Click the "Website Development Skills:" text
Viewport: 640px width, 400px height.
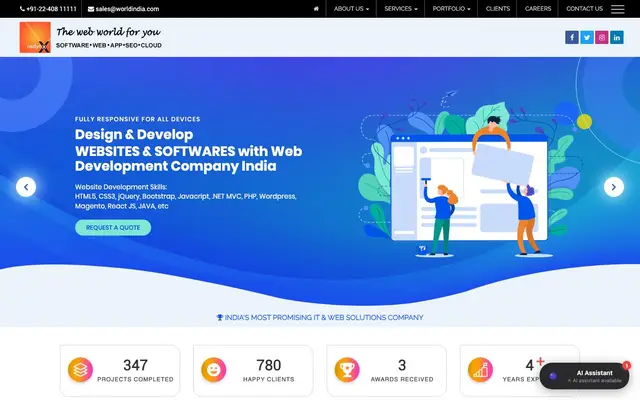pos(121,187)
